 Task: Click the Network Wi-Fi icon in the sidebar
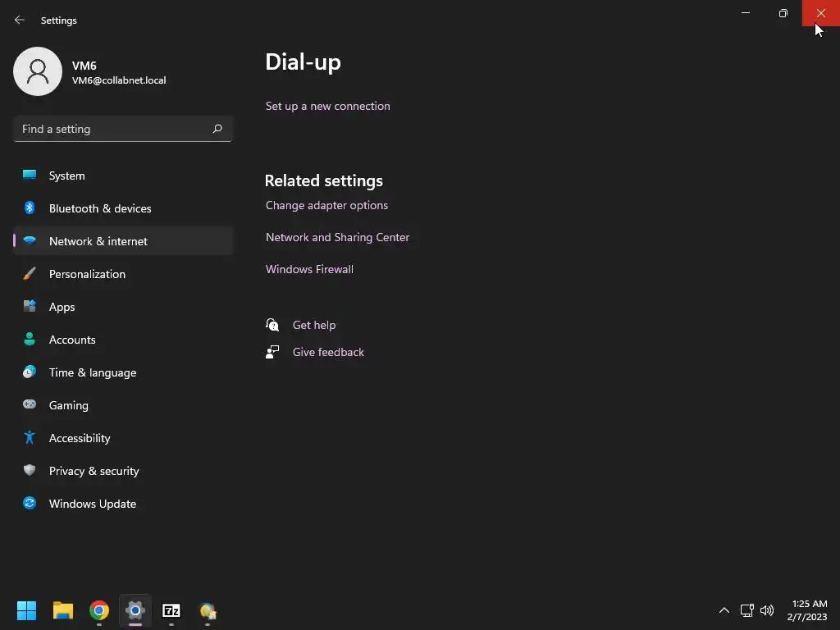(30, 240)
